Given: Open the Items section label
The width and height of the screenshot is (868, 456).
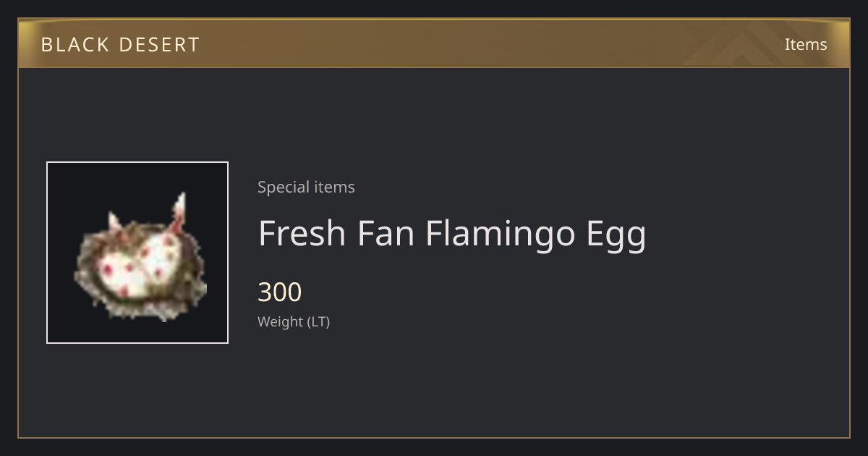Looking at the screenshot, I should coord(806,44).
